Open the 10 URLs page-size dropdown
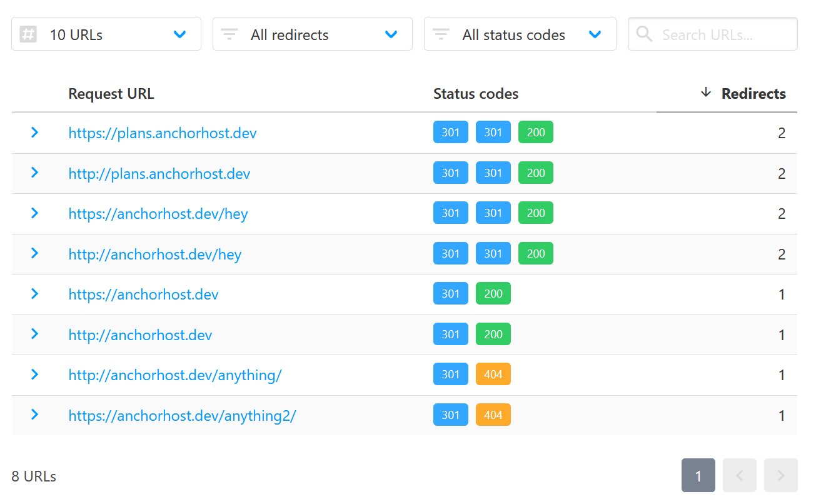Viewport: 816px width, 504px height. [x=106, y=34]
